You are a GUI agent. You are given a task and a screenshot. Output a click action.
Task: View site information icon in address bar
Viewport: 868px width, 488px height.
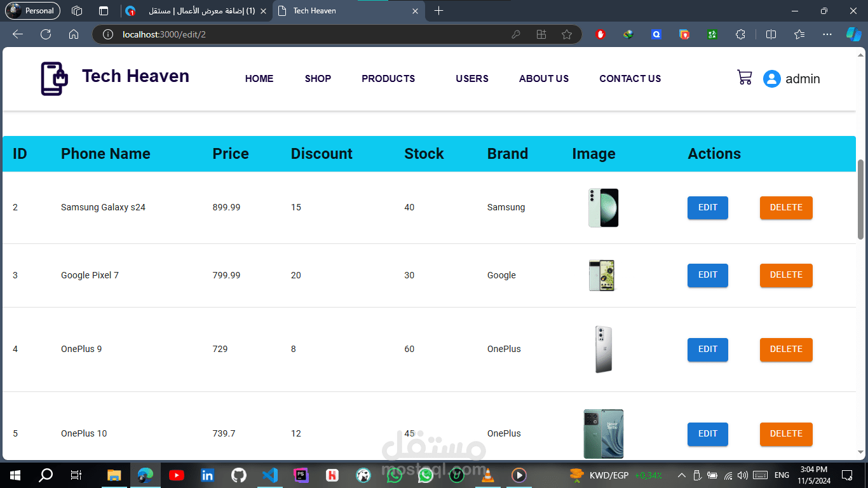(x=108, y=34)
